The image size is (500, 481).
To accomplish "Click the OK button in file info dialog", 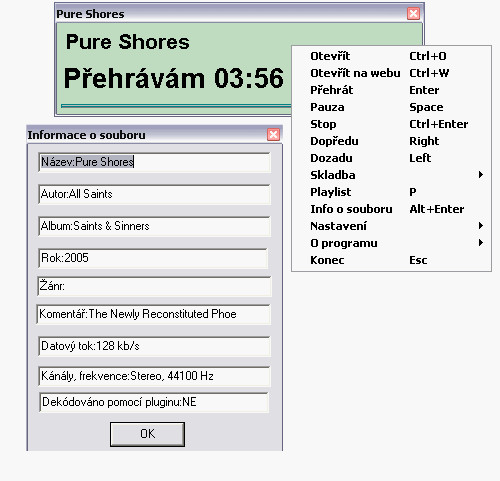I will pos(147,434).
